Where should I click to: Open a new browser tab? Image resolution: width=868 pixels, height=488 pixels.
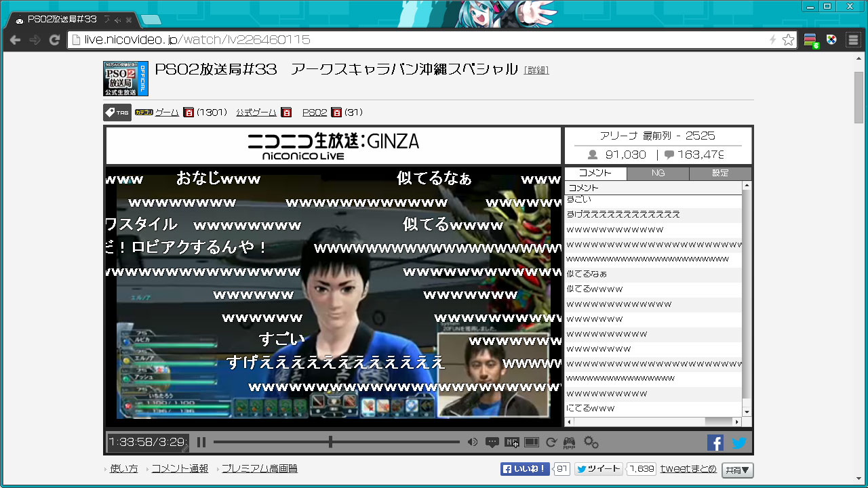[x=151, y=20]
